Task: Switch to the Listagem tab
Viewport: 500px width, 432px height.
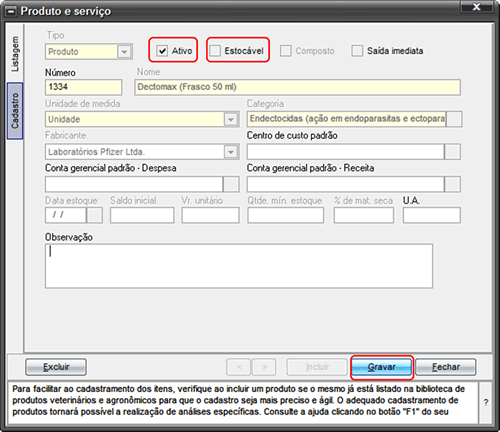Action: point(15,54)
